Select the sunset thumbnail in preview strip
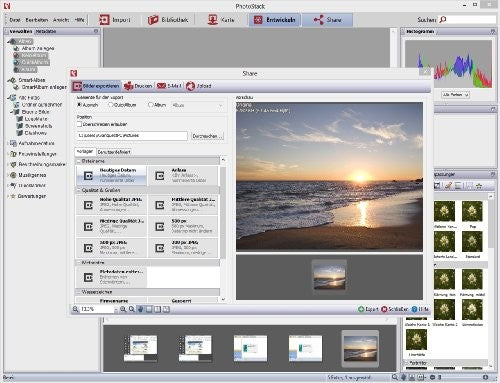The height and width of the screenshot is (383, 500). pyautogui.click(x=329, y=276)
